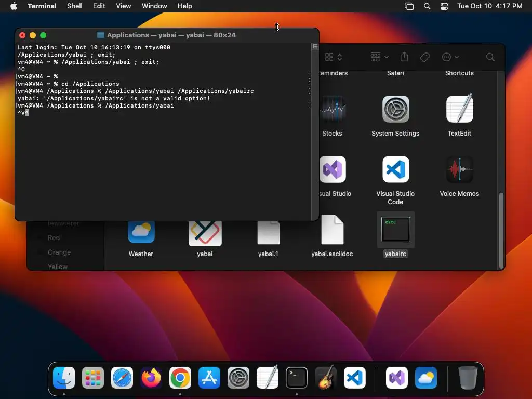Click the date and time in the menu bar

pyautogui.click(x=489, y=6)
